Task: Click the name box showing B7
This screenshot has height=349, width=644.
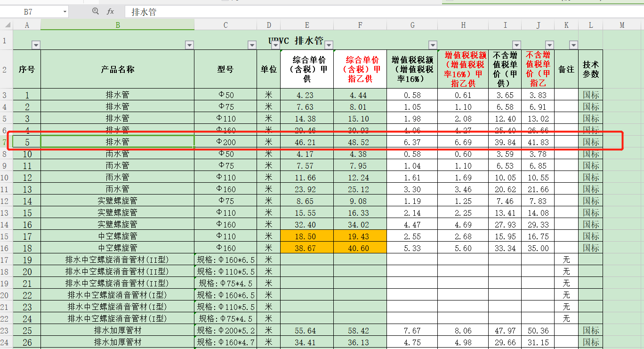Action: tap(29, 12)
